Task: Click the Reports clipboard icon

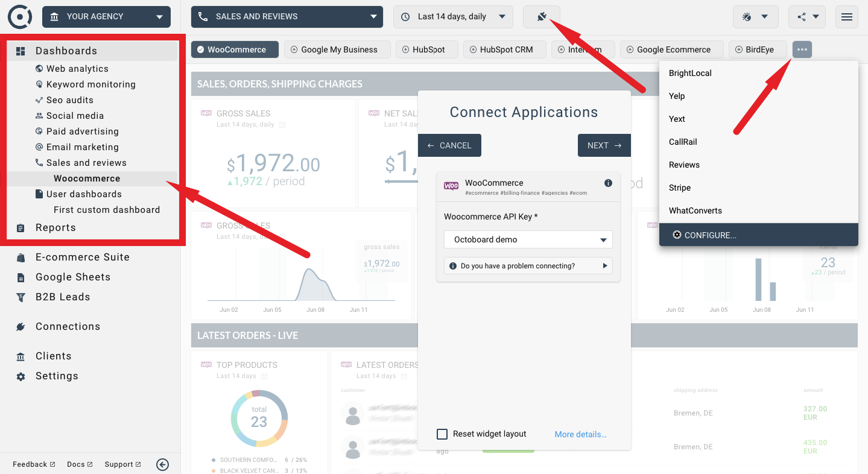Action: (x=21, y=228)
